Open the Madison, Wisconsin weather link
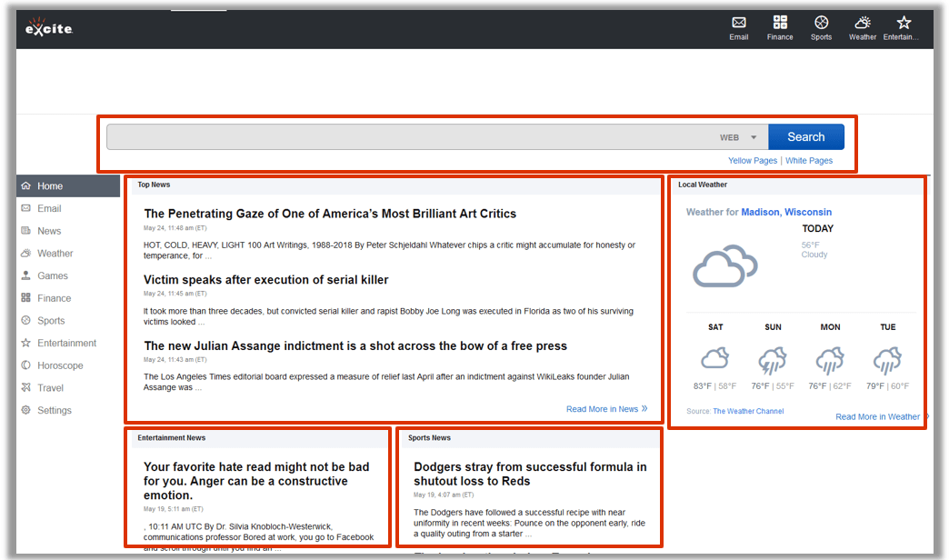Screen dimensions: 949x560 (x=785, y=212)
